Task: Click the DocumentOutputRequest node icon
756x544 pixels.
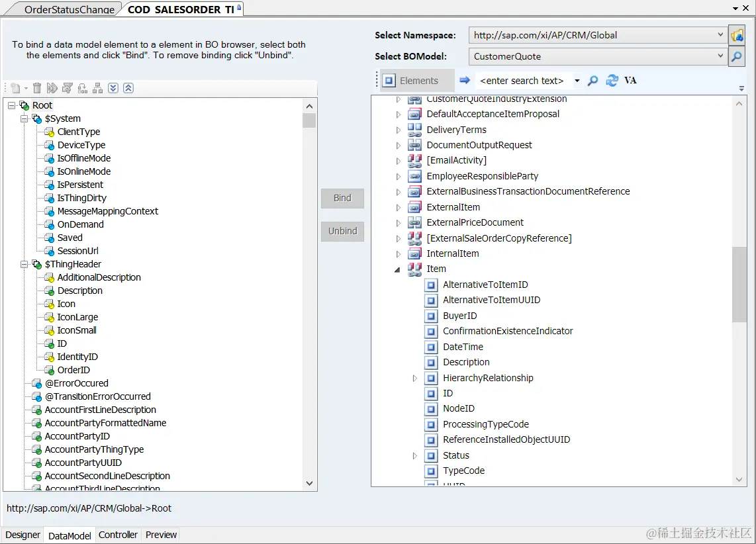Action: 414,146
